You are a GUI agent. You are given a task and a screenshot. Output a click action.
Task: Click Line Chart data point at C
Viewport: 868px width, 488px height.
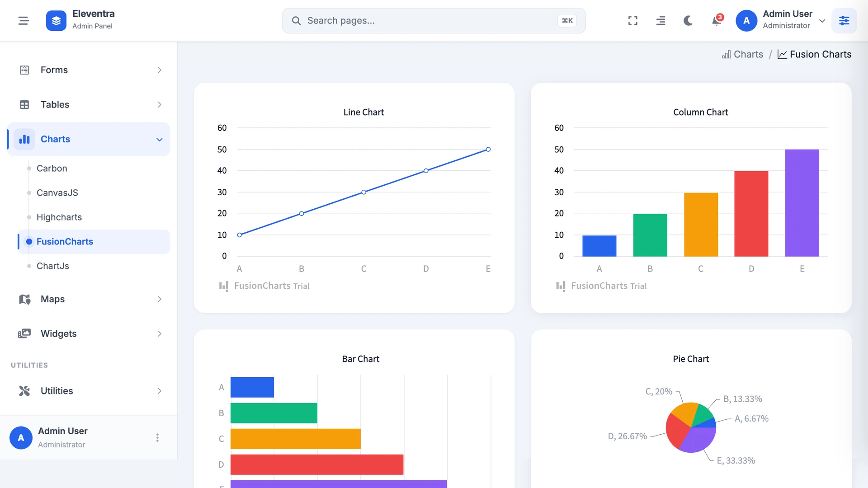(364, 192)
